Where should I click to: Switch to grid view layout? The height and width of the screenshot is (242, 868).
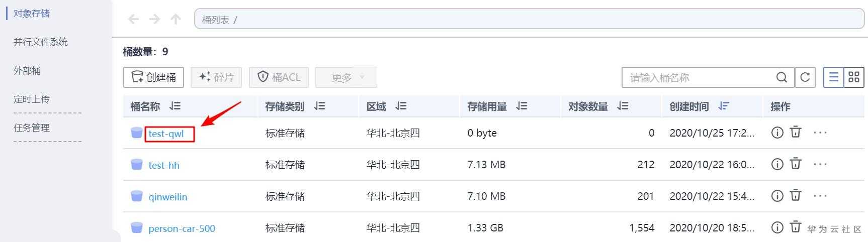pyautogui.click(x=854, y=77)
